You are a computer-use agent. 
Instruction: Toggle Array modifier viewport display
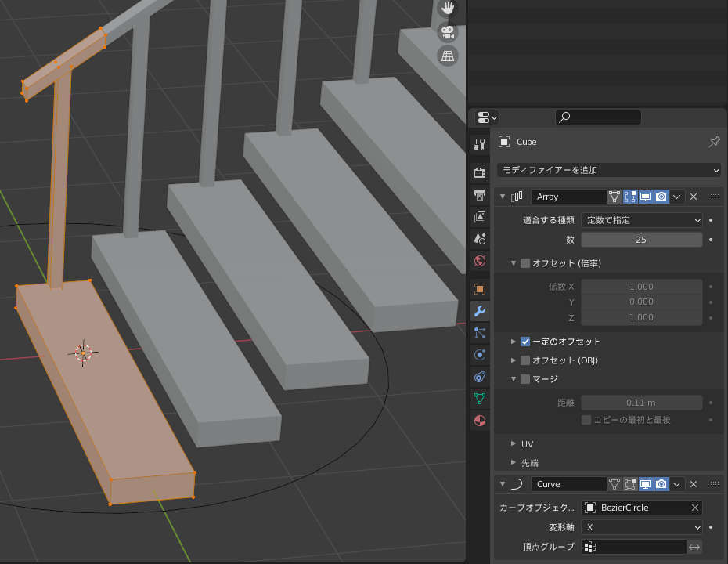coord(645,197)
